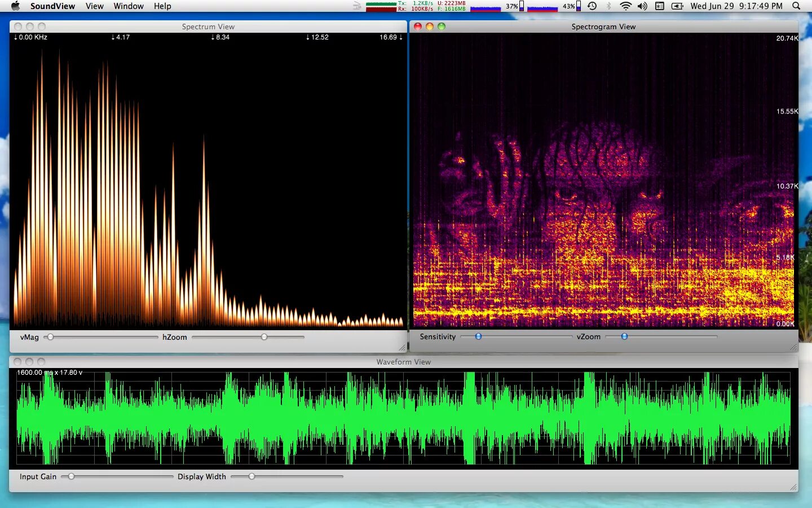This screenshot has width=812, height=508.
Task: Click the Display Width slider handle
Action: tap(251, 476)
